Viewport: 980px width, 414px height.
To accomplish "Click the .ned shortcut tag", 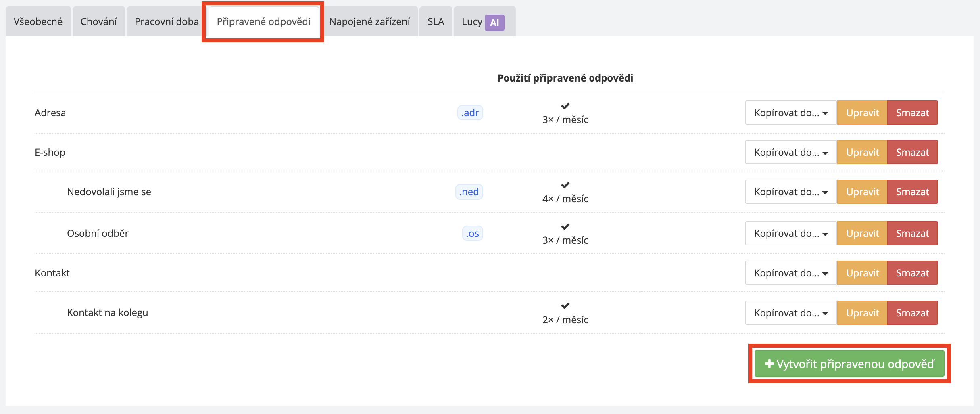I will tap(469, 192).
